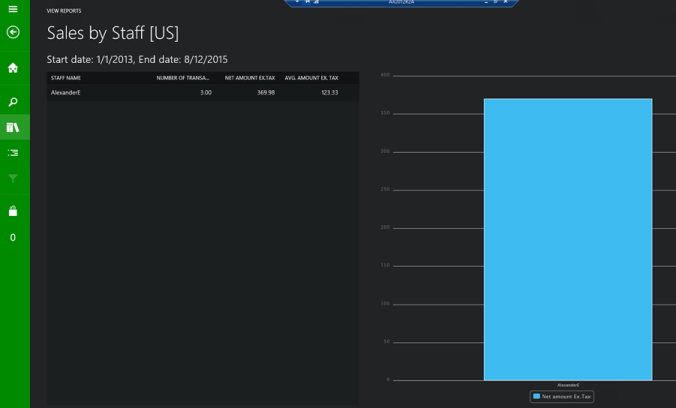Go to the Home screen icon
This screenshot has height=408, width=676.
click(x=13, y=68)
